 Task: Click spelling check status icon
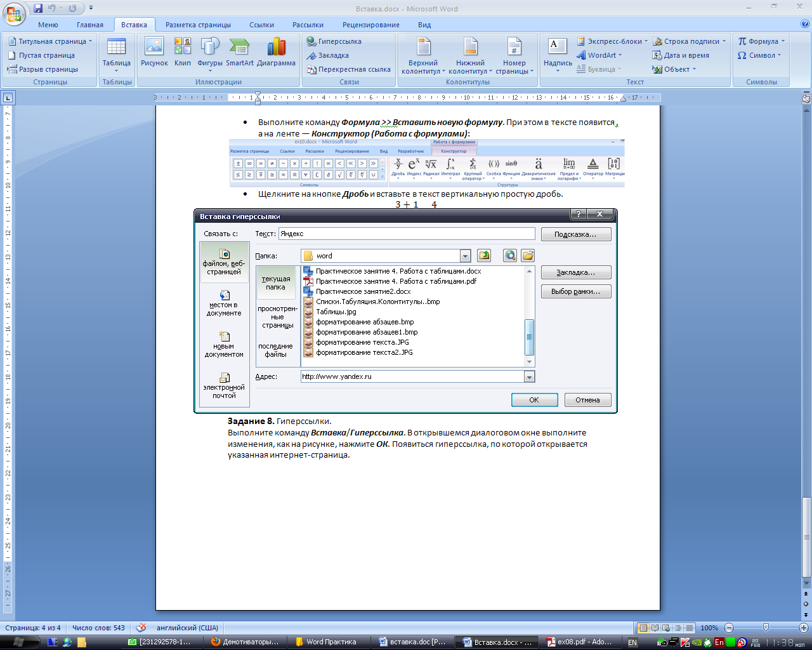tap(141, 628)
